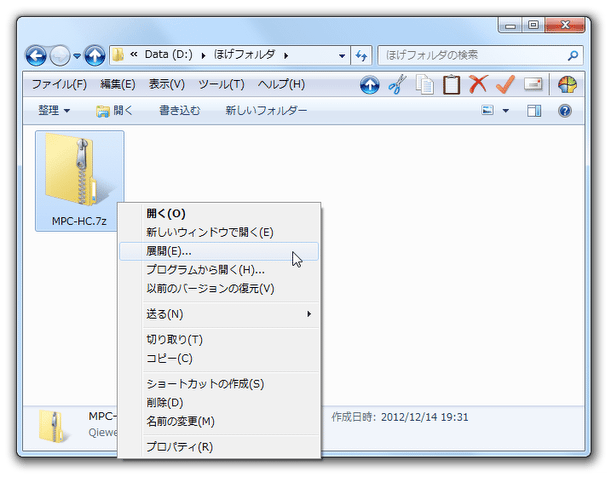Click the change view icon
Viewport: 611px width, 477px height.
pos(487,111)
